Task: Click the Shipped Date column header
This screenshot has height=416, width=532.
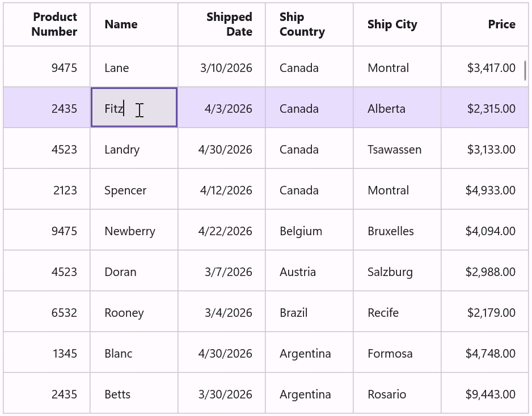Action: click(x=222, y=24)
